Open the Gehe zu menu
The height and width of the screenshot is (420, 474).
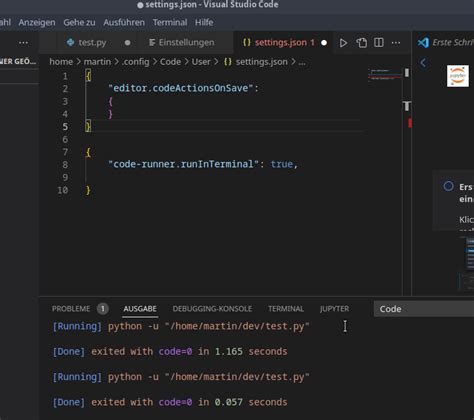[79, 22]
